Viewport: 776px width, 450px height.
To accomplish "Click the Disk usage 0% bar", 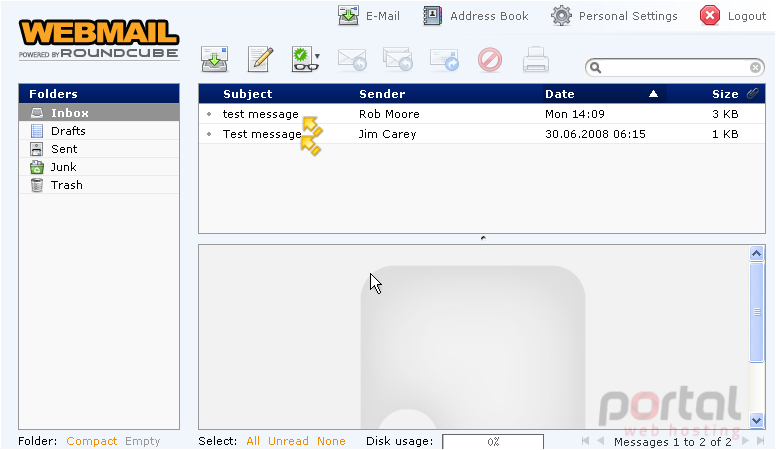I will [493, 442].
